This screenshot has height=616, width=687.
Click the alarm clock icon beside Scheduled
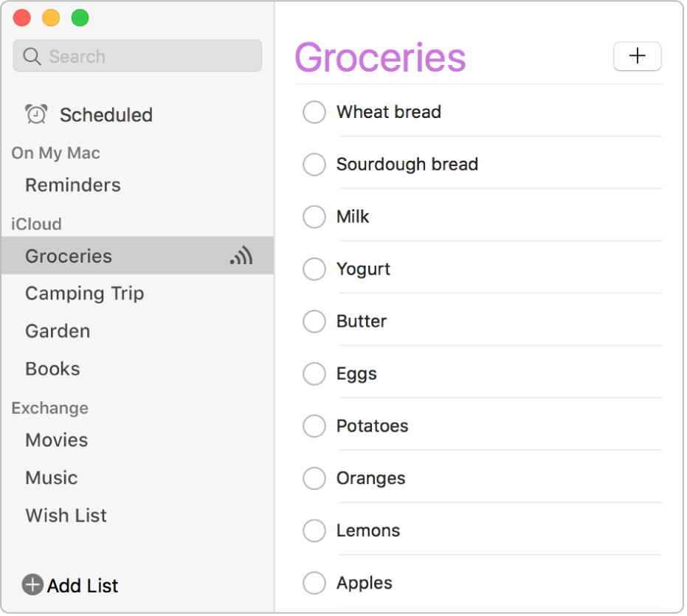(35, 114)
